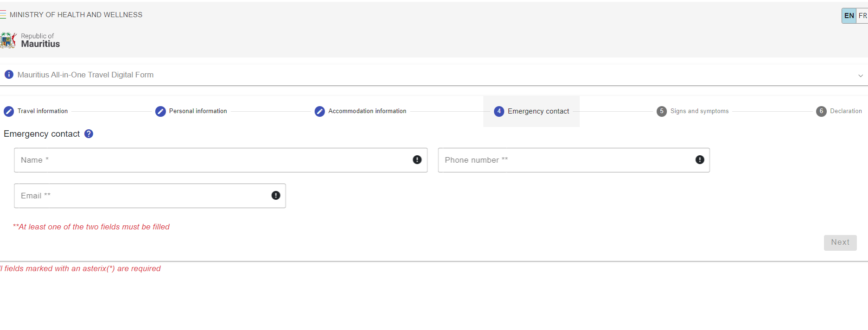Click the warning icon in Phone number field

(700, 160)
